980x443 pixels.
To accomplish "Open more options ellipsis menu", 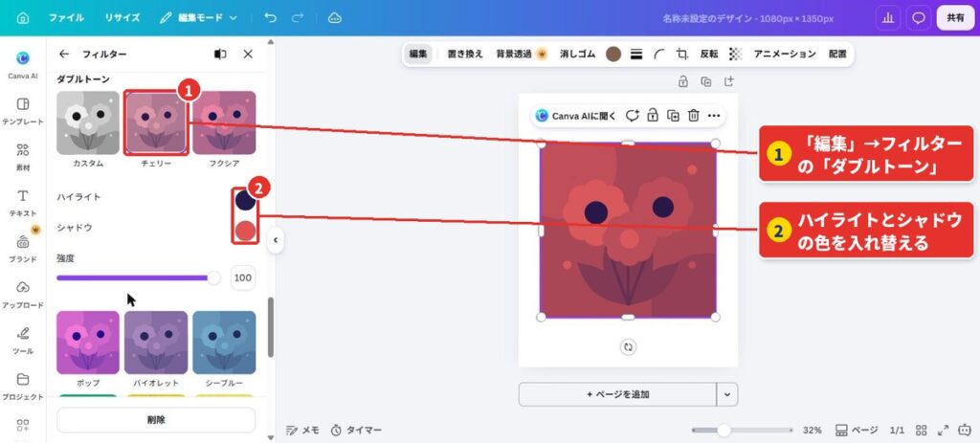I will pos(714,116).
